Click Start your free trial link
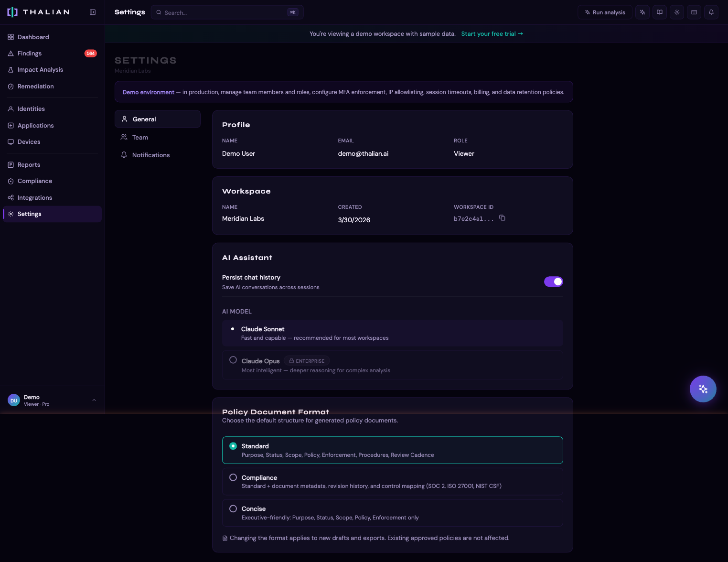This screenshot has height=562, width=728. (x=492, y=34)
